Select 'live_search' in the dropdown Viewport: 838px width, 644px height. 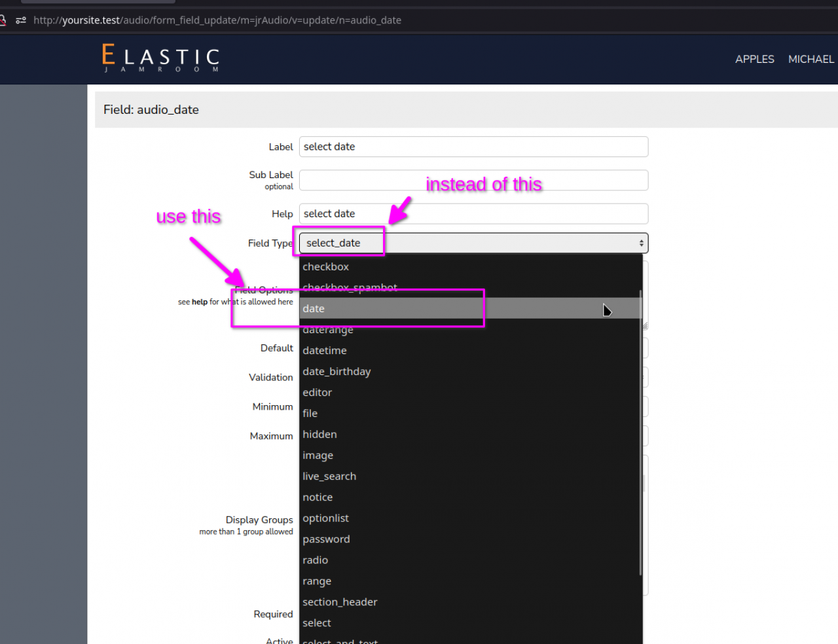[329, 476]
